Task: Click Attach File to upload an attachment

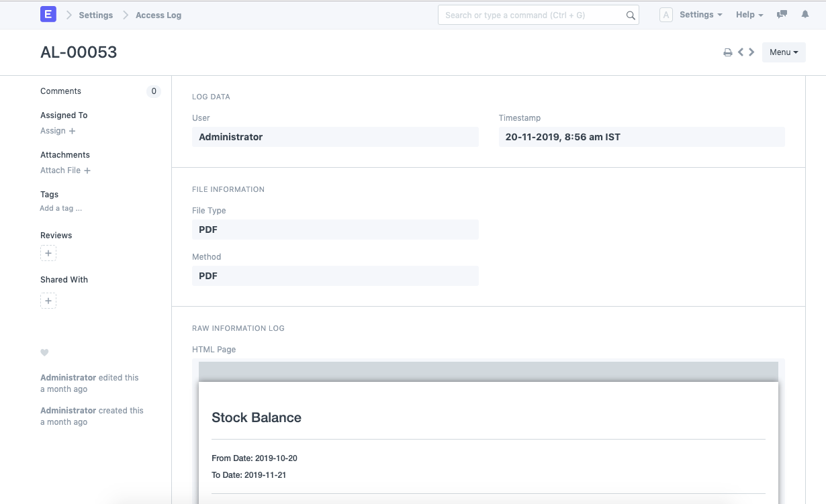Action: (x=65, y=170)
